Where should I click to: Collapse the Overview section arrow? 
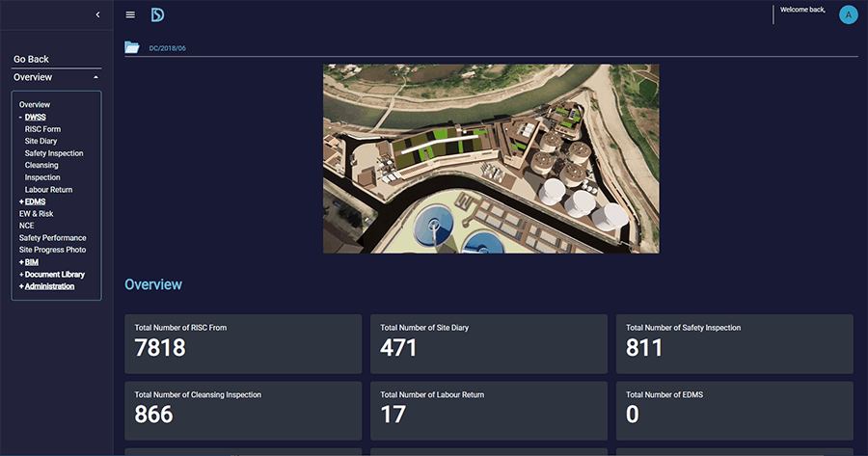coord(95,77)
